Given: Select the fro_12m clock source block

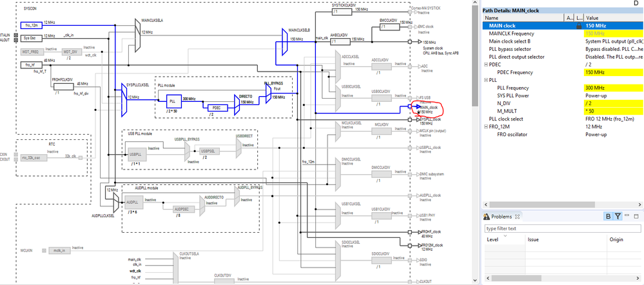Looking at the screenshot, I should 31,25.
